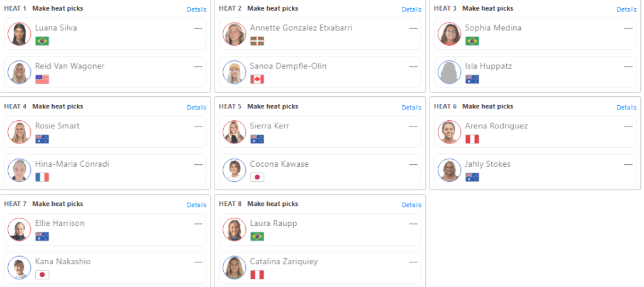Viewport: 644px width, 287px height.
Task: Pick Ellie Harrison in Heat 7
Action: click(x=105, y=230)
